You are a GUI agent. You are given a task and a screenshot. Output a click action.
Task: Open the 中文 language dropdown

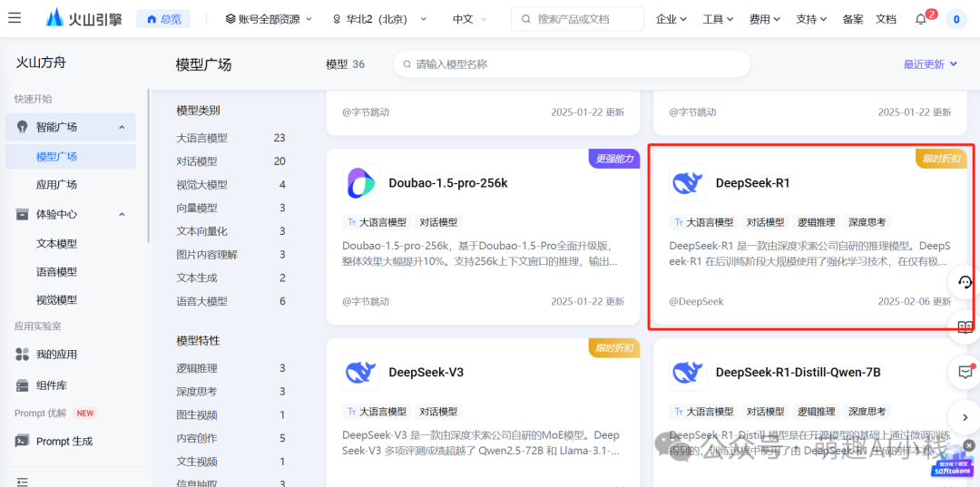pyautogui.click(x=469, y=19)
